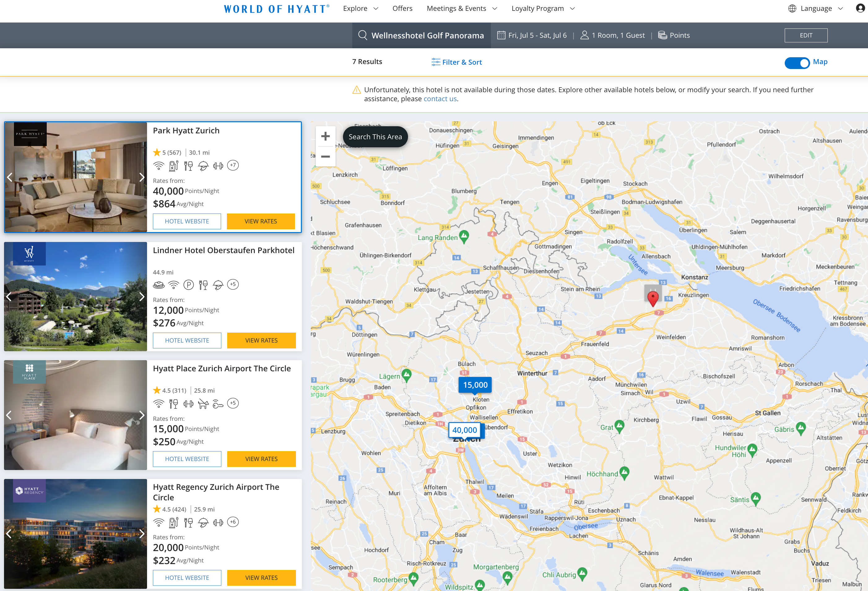Select the 15,000 points map marker
Image resolution: width=868 pixels, height=591 pixels.
coord(475,385)
